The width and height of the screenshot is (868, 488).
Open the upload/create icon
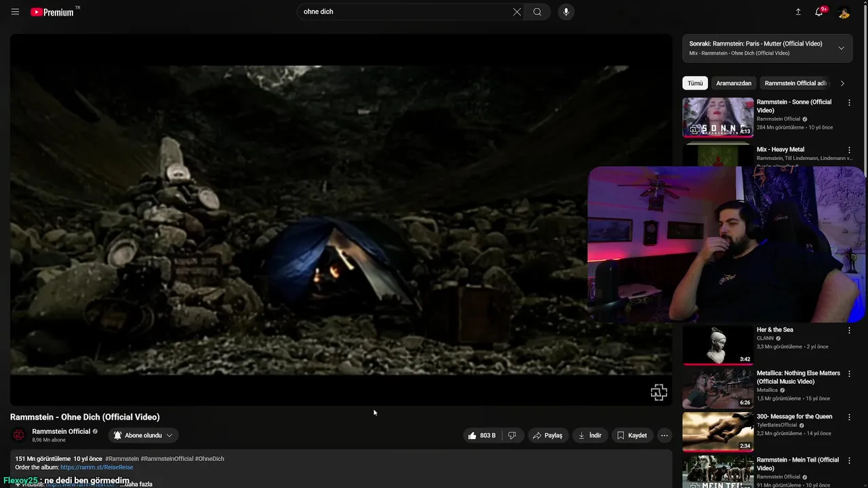(798, 12)
